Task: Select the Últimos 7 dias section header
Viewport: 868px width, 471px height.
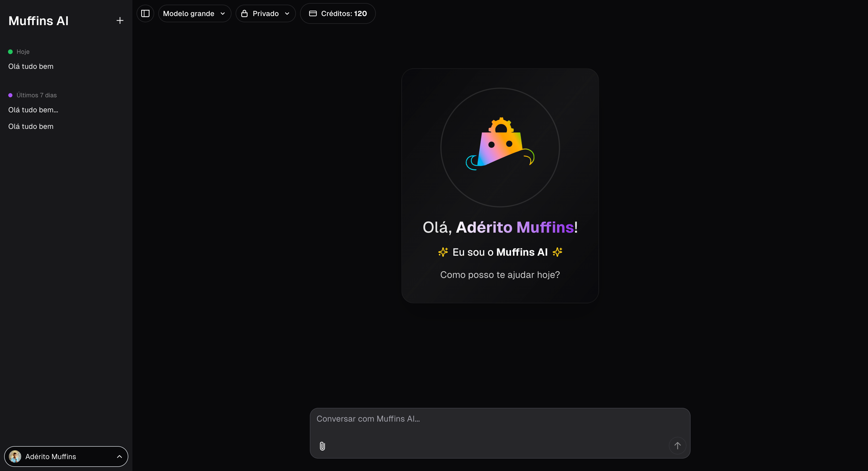Action: click(x=36, y=95)
